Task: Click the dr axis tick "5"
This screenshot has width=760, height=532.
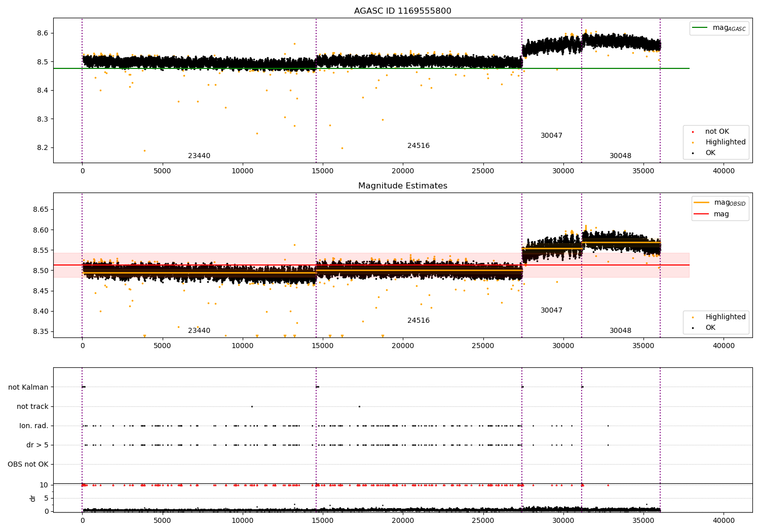Action: [x=46, y=499]
